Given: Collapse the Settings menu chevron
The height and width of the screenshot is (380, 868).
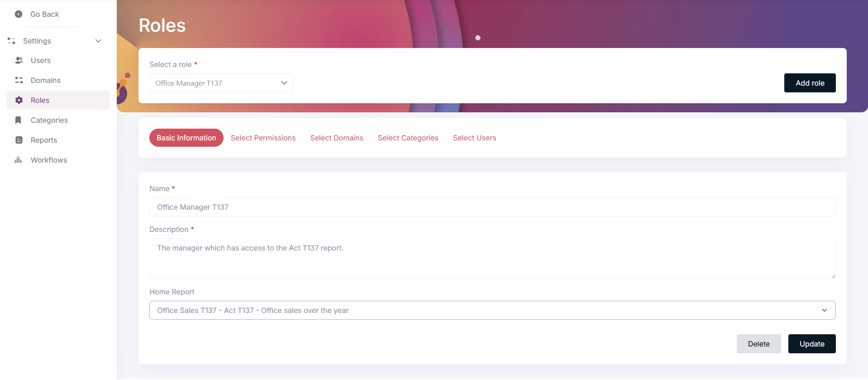Looking at the screenshot, I should click(98, 41).
